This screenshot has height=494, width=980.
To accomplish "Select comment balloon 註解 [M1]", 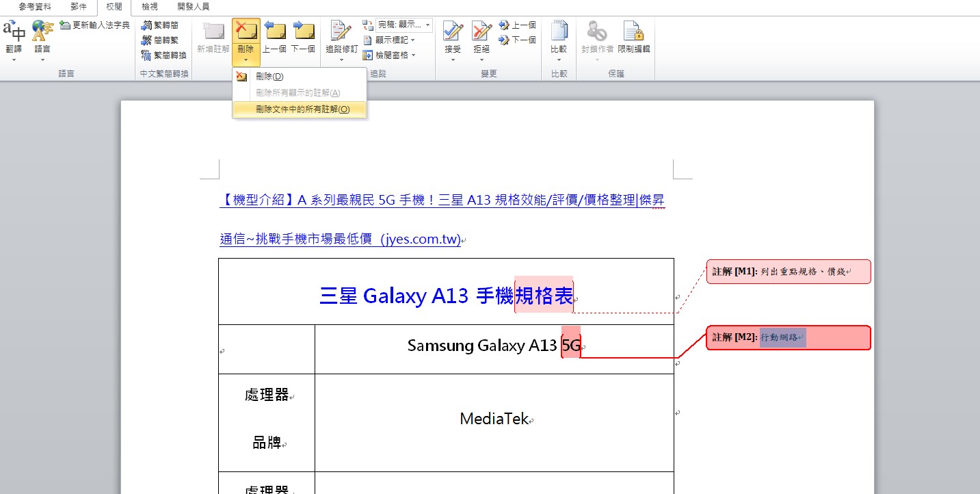I will click(789, 272).
